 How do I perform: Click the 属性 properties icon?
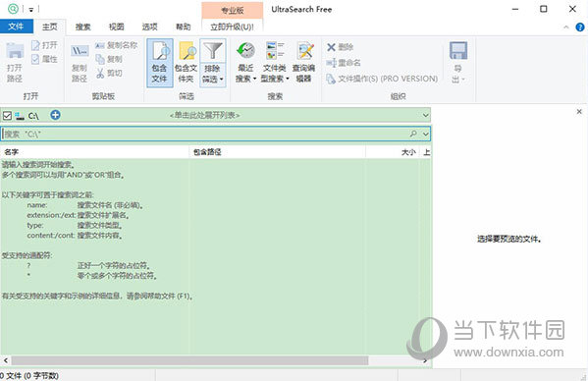click(x=35, y=59)
